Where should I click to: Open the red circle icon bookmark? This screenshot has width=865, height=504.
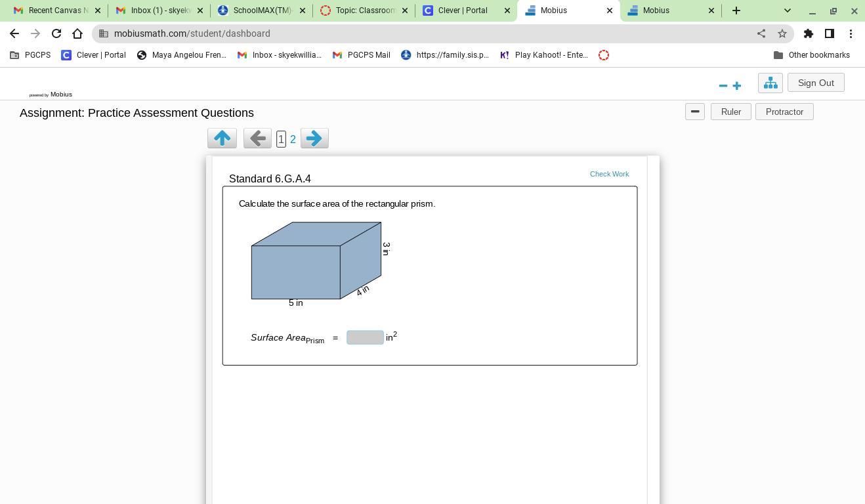(604, 55)
